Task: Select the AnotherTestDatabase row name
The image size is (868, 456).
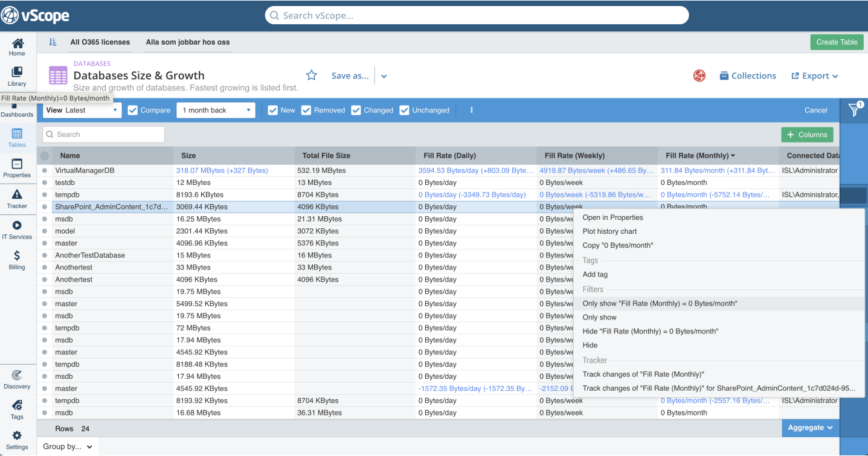Action: click(x=90, y=255)
